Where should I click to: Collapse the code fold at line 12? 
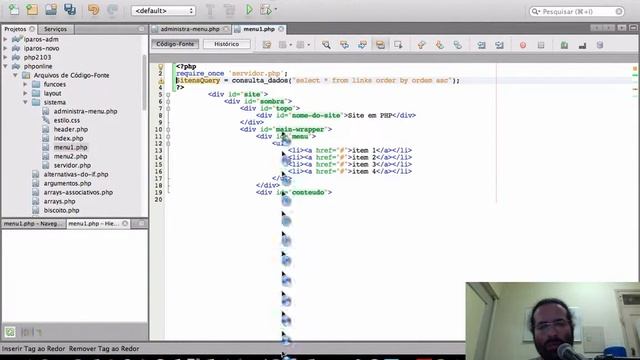click(x=168, y=144)
